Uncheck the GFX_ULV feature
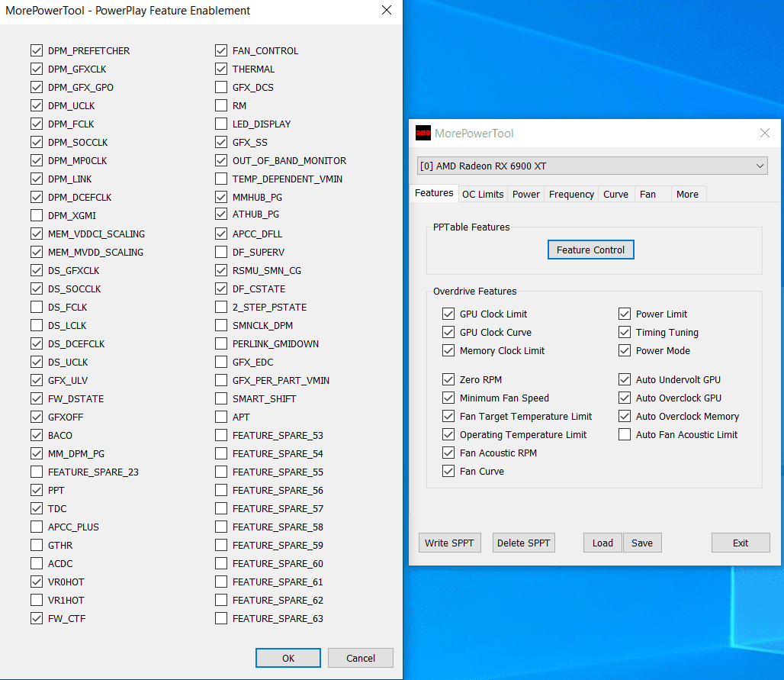Image resolution: width=784 pixels, height=680 pixels. 37,380
